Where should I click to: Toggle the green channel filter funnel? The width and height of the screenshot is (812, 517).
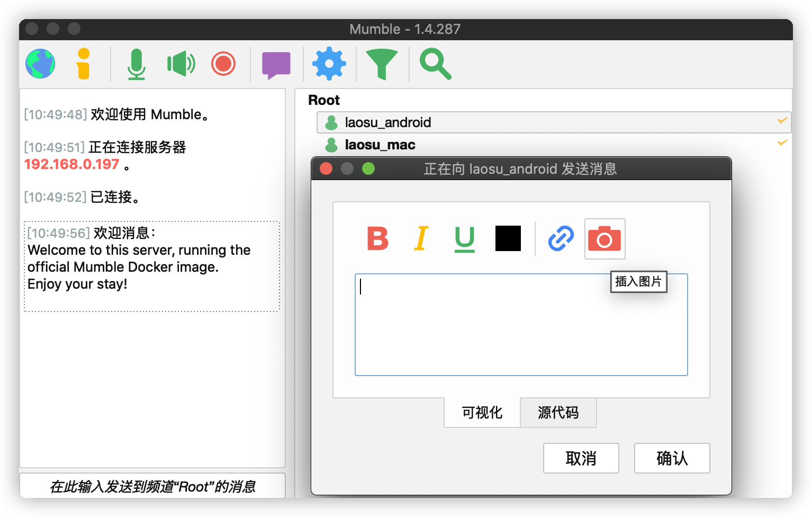[x=382, y=64]
